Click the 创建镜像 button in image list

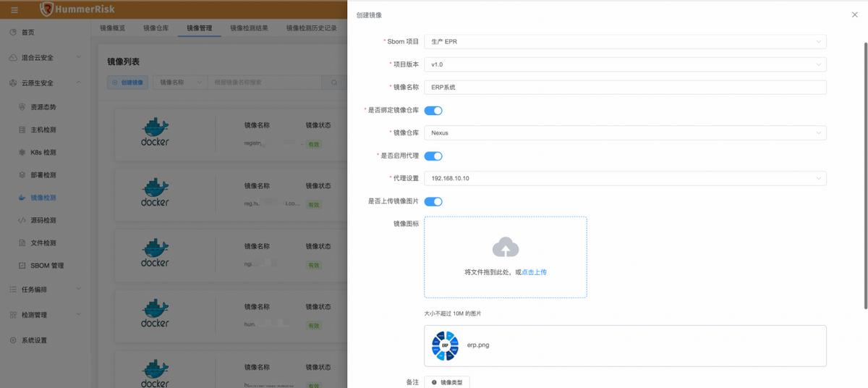point(128,83)
